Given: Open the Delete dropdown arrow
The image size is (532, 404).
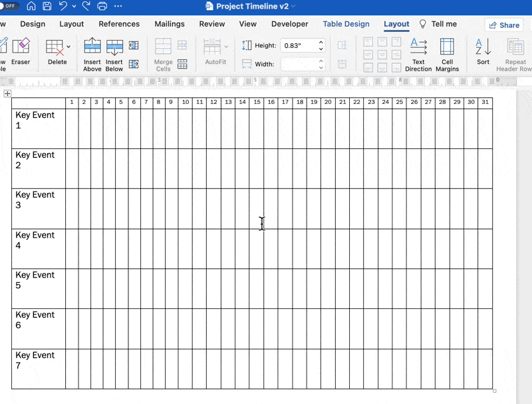Looking at the screenshot, I should 68,47.
